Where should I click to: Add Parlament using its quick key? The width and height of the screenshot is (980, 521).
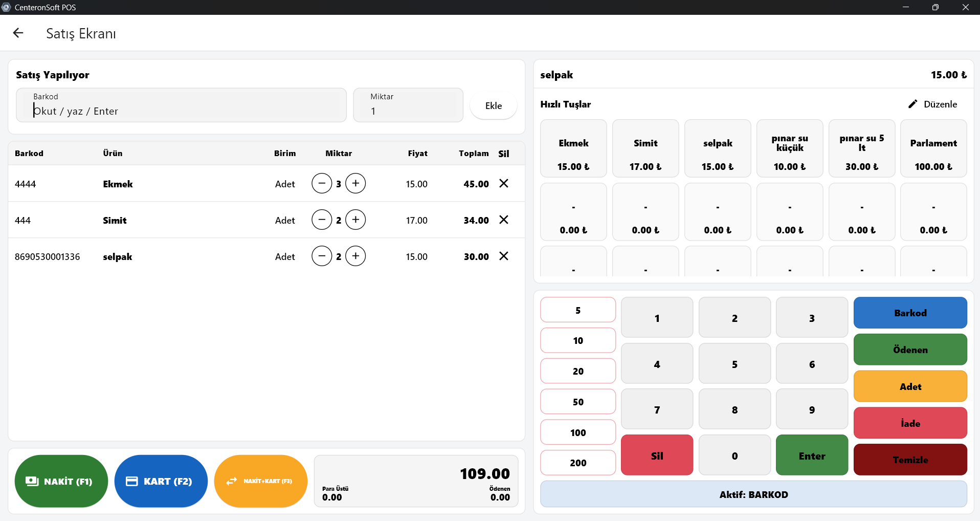point(933,148)
